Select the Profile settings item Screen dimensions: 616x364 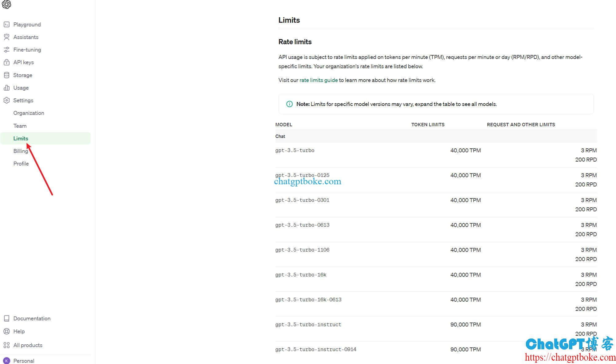(x=21, y=164)
